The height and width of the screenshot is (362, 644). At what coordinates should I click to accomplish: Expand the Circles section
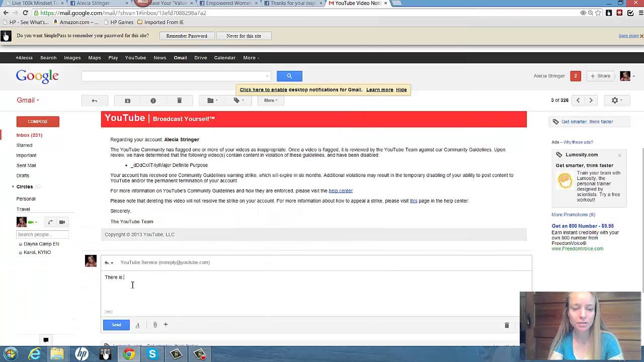click(x=14, y=187)
